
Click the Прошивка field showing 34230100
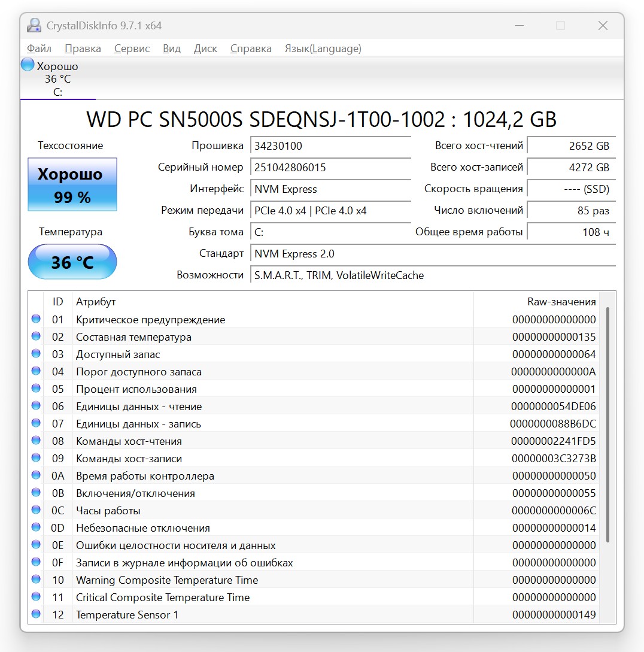point(330,146)
